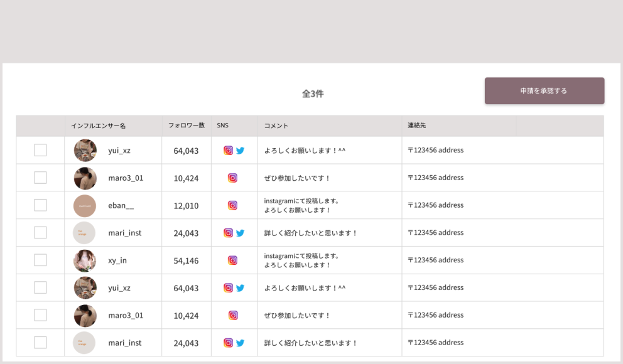
Task: Open Twitter icon in the upper mari_inst row
Action: 240,233
